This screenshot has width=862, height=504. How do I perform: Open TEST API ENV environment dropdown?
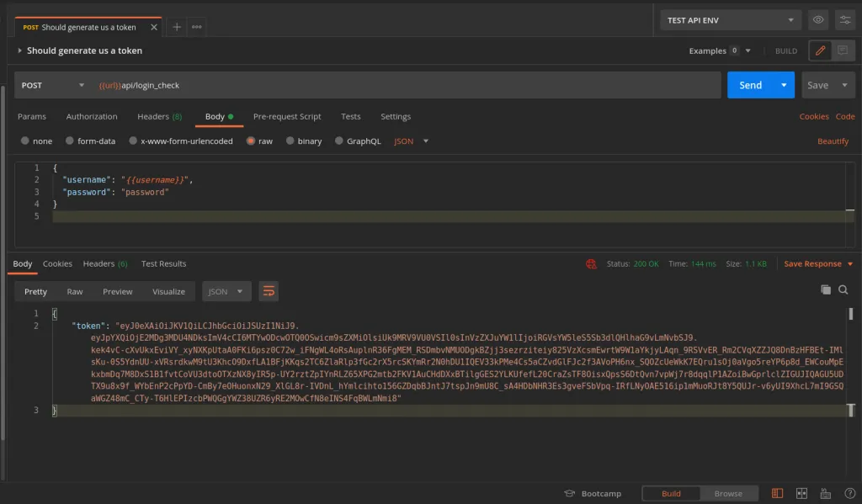(731, 20)
